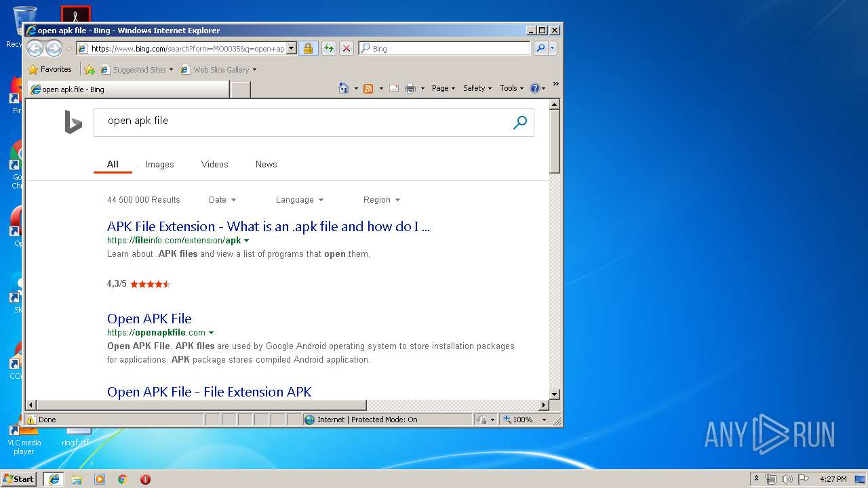
Task: Click the zoom level magnifier in status bar
Action: click(x=507, y=420)
